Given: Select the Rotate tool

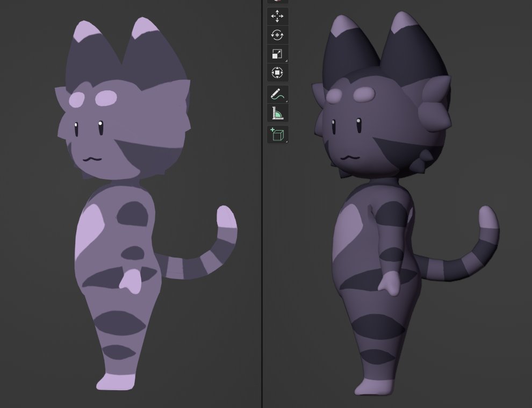Looking at the screenshot, I should click(x=277, y=35).
